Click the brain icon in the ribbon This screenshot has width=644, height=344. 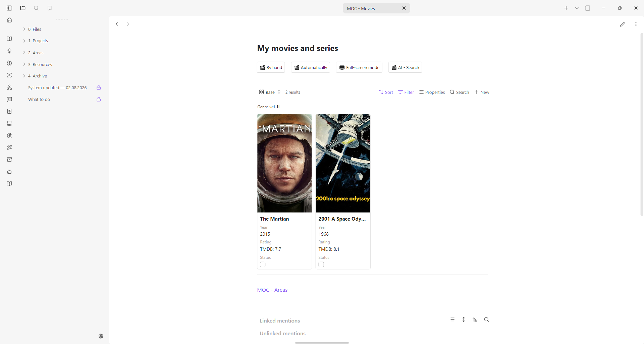coord(9,63)
